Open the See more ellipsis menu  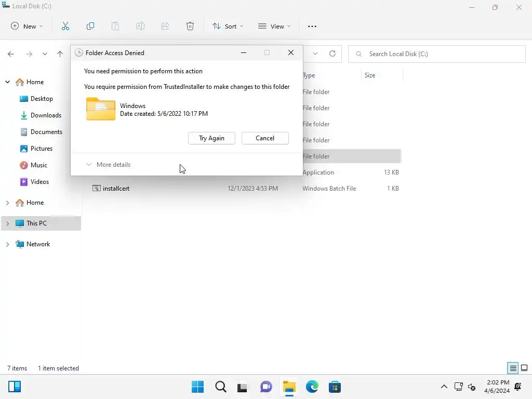pyautogui.click(x=312, y=26)
